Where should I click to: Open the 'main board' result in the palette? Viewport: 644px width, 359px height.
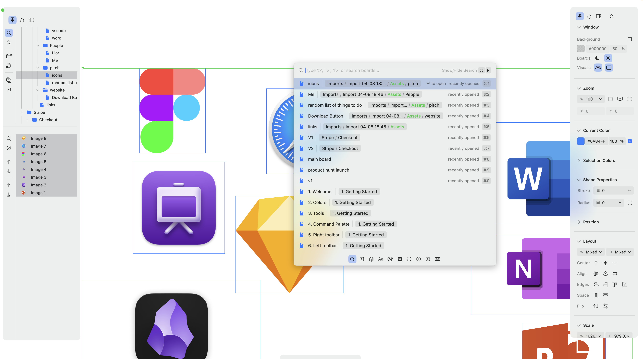point(395,159)
